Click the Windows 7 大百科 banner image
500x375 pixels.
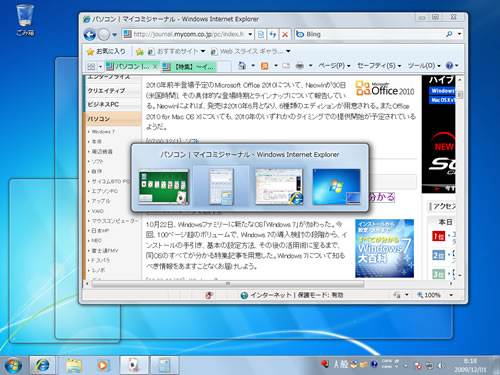pos(385,248)
